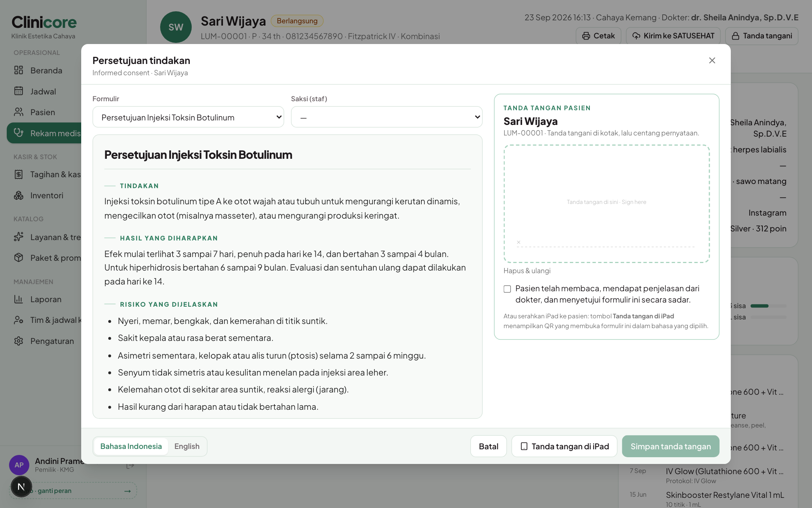Viewport: 812px width, 508px height.
Task: Click the Layanan sparkles icon
Action: point(19,237)
